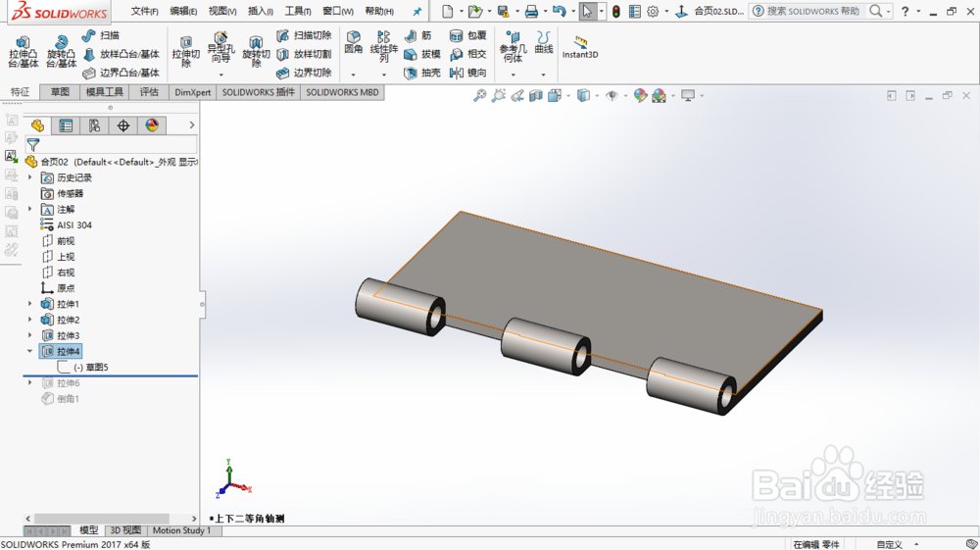Expand manager tabs with right chevron

192,125
